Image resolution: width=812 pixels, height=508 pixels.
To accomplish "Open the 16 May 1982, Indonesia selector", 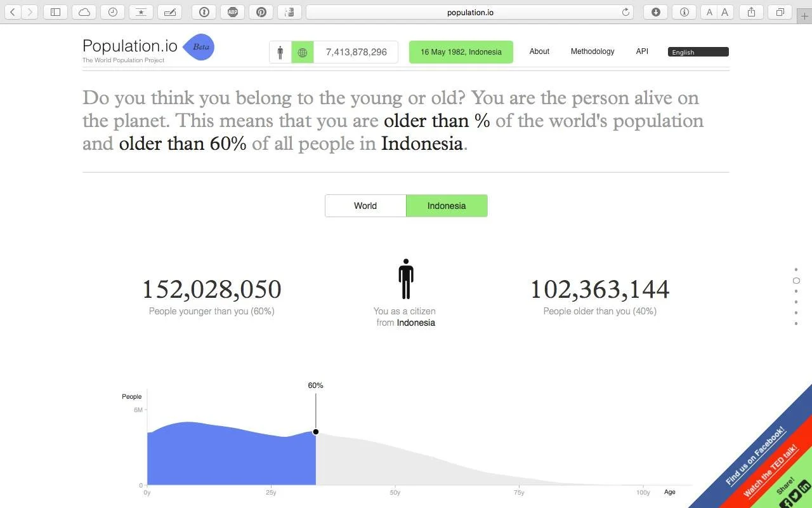I will pos(461,52).
